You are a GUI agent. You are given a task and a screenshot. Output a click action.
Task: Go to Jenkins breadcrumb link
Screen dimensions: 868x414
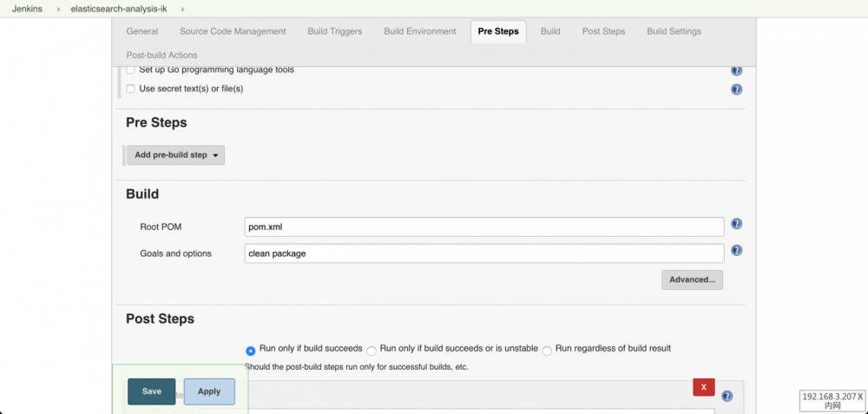(x=27, y=10)
